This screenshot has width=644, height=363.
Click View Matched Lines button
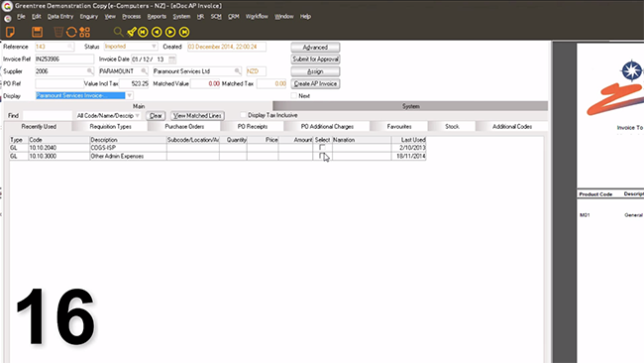[x=197, y=116]
